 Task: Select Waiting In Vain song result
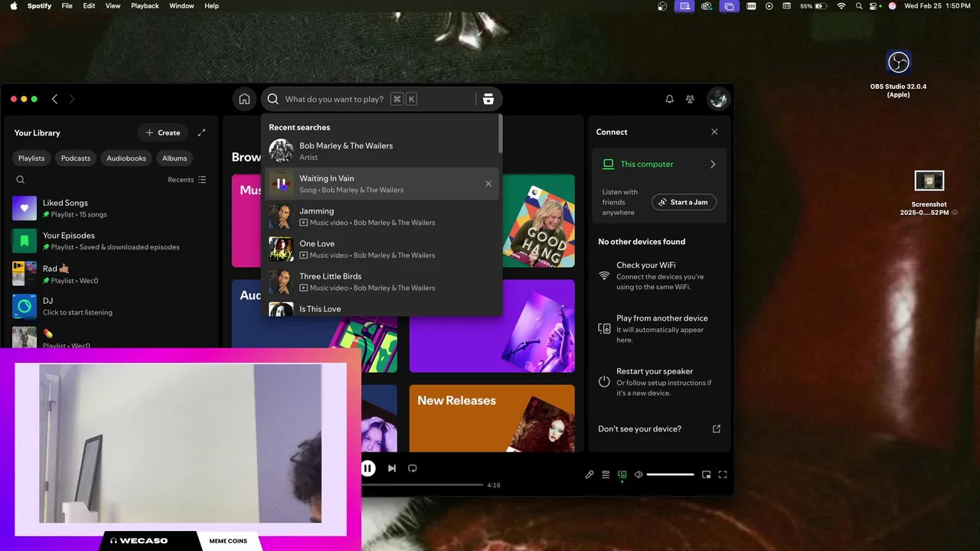382,184
